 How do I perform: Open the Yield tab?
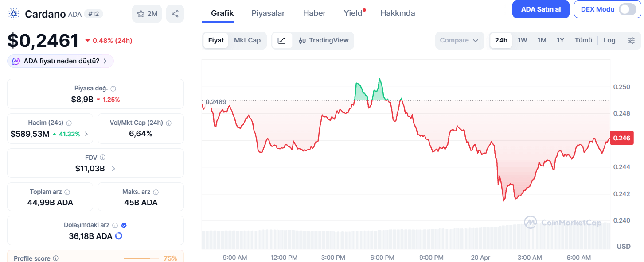(353, 13)
